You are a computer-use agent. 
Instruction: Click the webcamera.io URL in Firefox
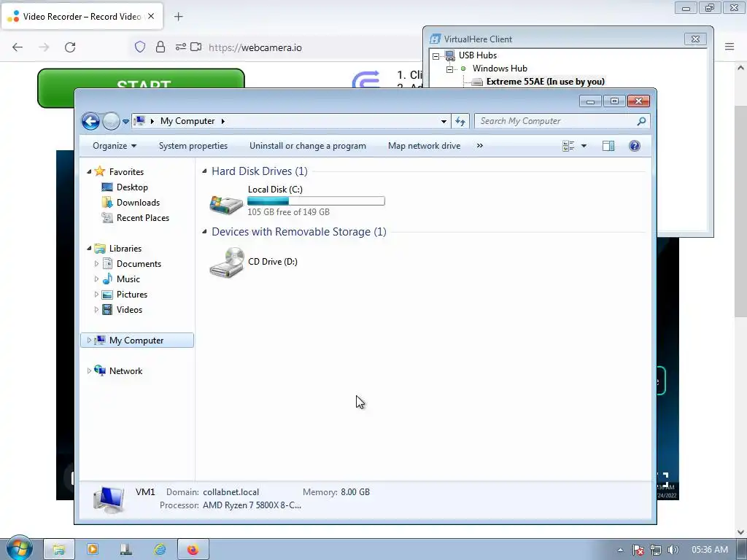click(255, 47)
